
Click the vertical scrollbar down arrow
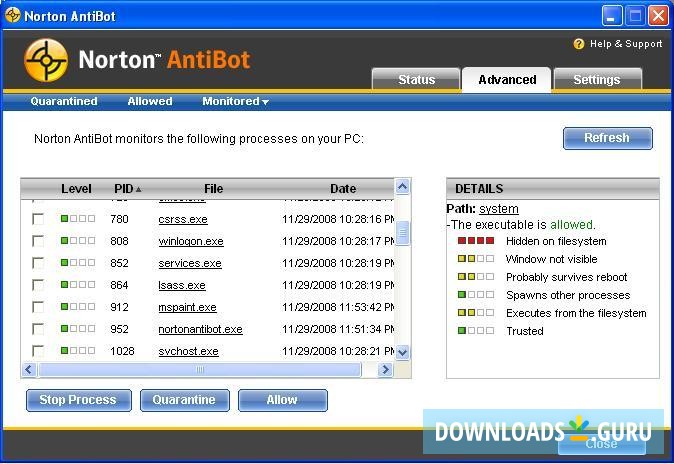(x=402, y=352)
